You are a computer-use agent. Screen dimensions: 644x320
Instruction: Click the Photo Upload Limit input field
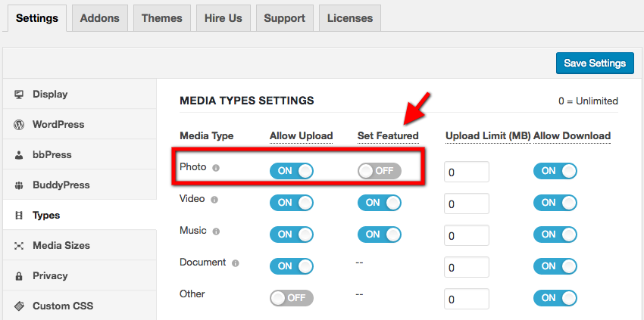click(x=467, y=172)
